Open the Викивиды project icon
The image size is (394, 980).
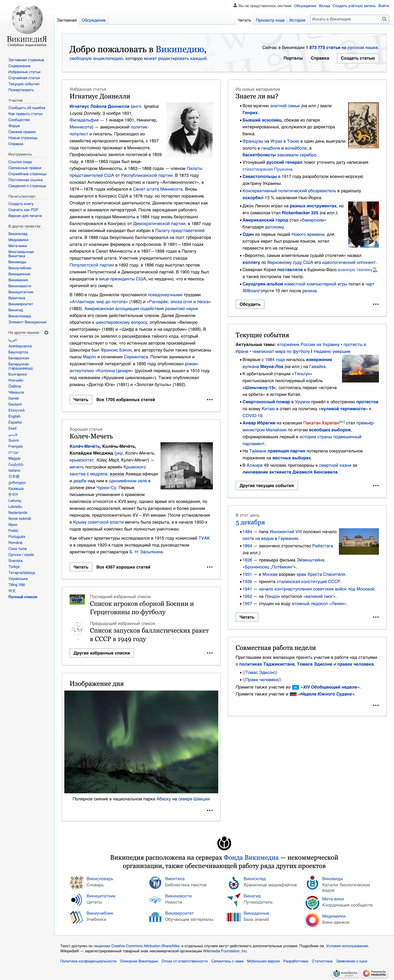coord(312,882)
